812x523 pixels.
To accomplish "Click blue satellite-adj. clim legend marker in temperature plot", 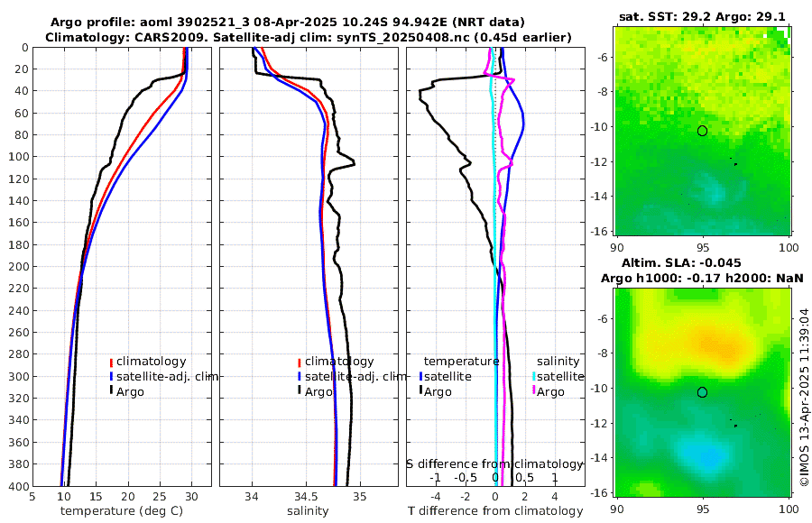I will [111, 376].
